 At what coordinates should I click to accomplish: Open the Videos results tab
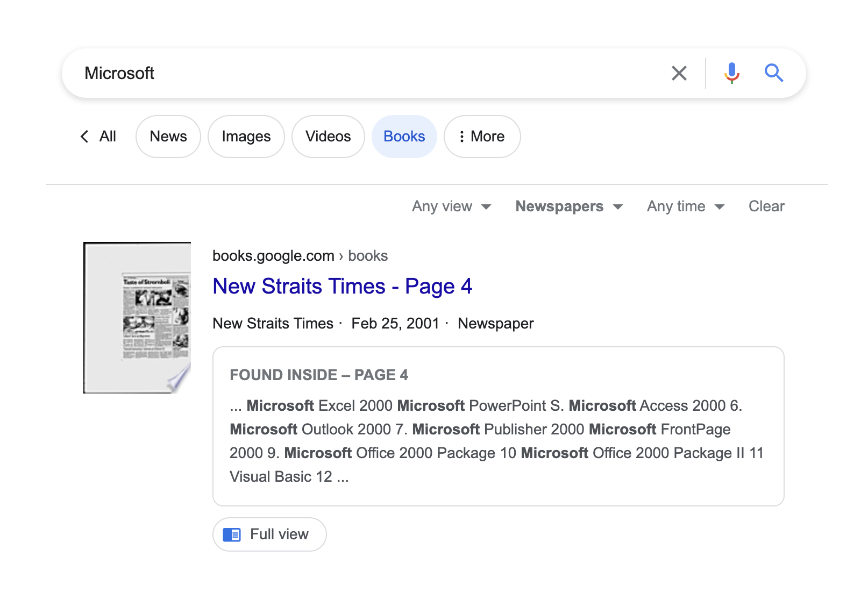[x=328, y=137]
